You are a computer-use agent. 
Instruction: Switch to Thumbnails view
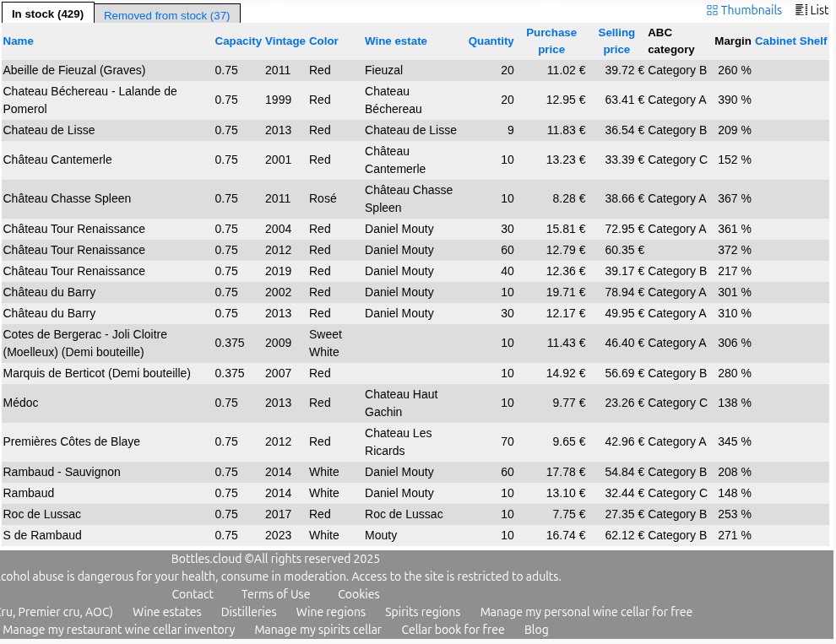pyautogui.click(x=744, y=10)
